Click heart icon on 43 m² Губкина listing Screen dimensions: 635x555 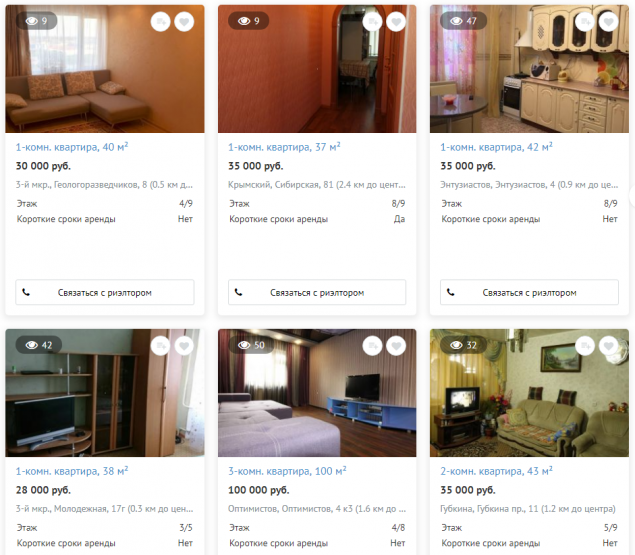pos(608,346)
